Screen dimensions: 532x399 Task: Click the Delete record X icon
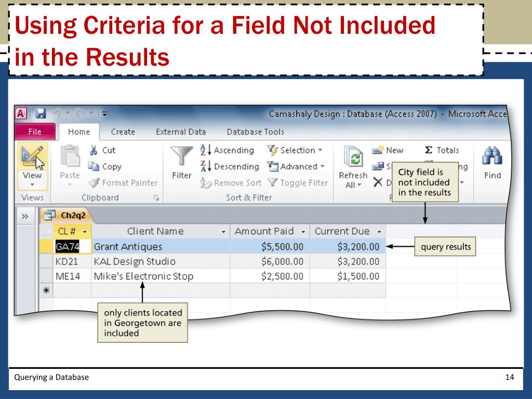(x=378, y=182)
